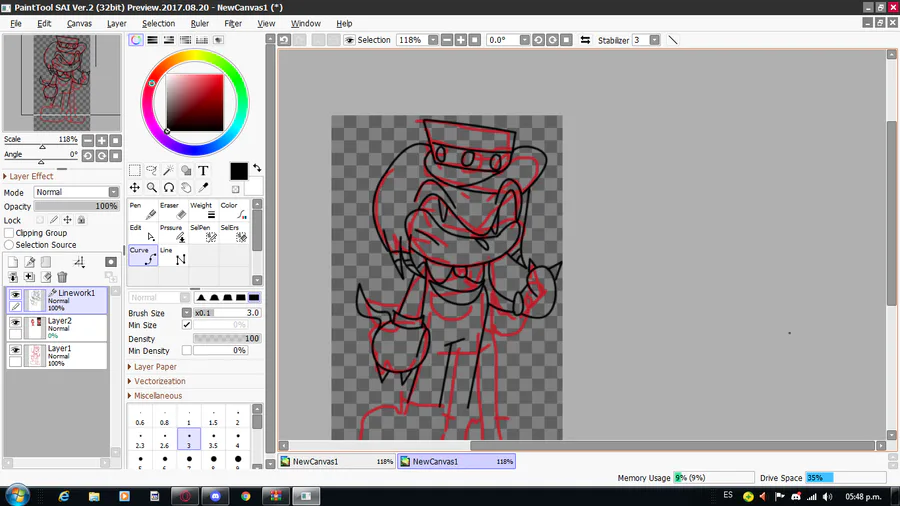The image size is (900, 506).
Task: Select the Edit vector tool
Action: coord(142,233)
